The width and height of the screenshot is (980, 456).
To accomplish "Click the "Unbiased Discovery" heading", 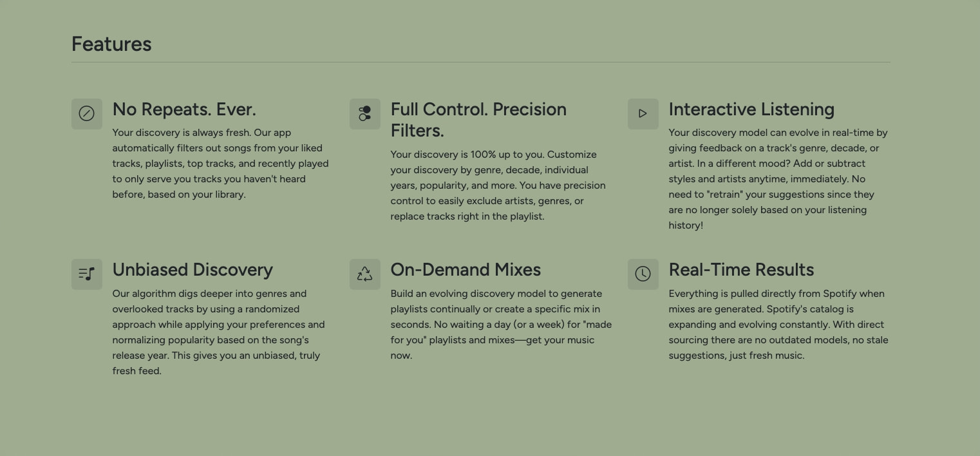I will [x=193, y=270].
